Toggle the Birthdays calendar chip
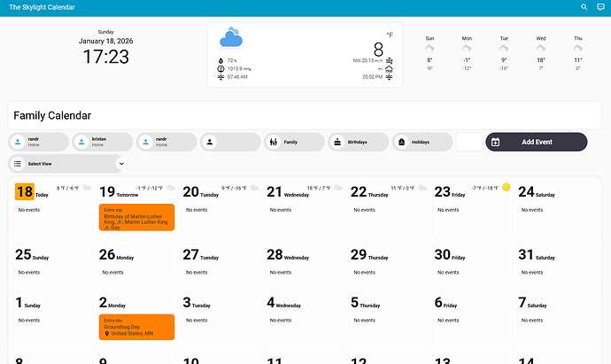 coord(358,142)
